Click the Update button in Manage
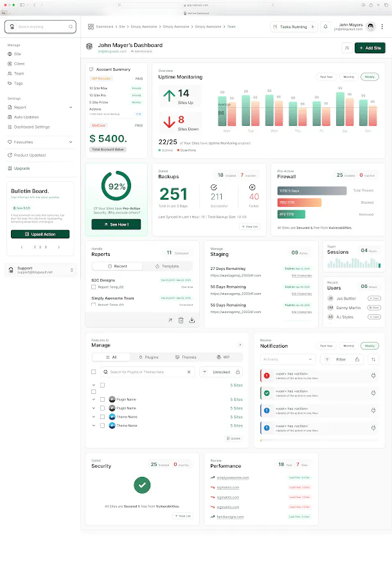The height and width of the screenshot is (563, 392). click(x=234, y=438)
